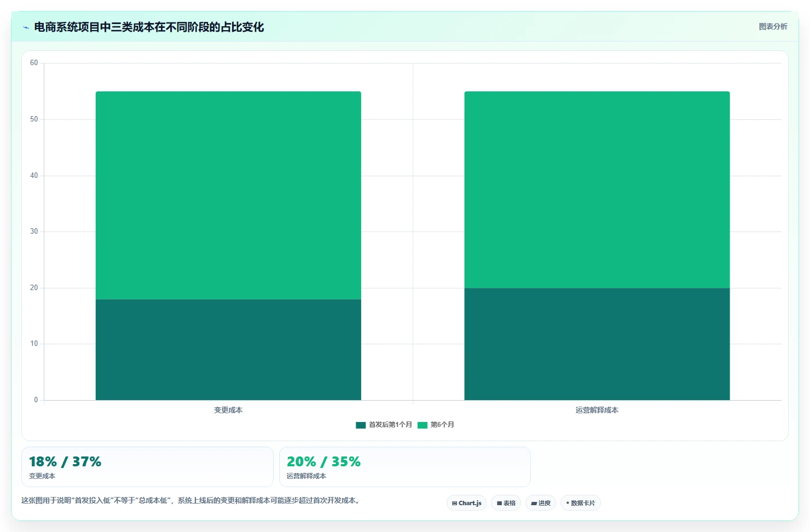Click the 数据卡片 tag chip
Viewport: 810px width, 532px height.
pyautogui.click(x=580, y=503)
